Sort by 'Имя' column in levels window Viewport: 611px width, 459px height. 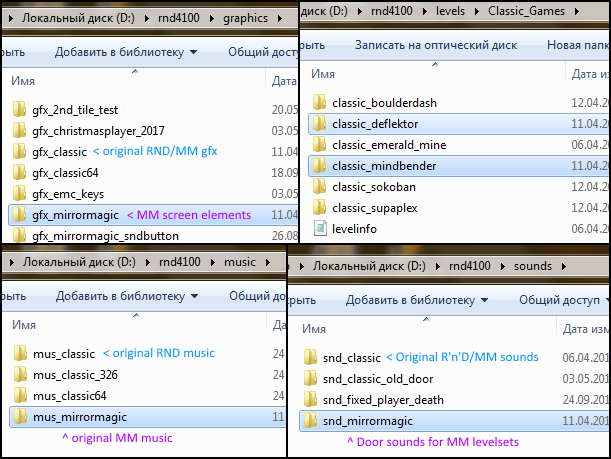coord(322,74)
